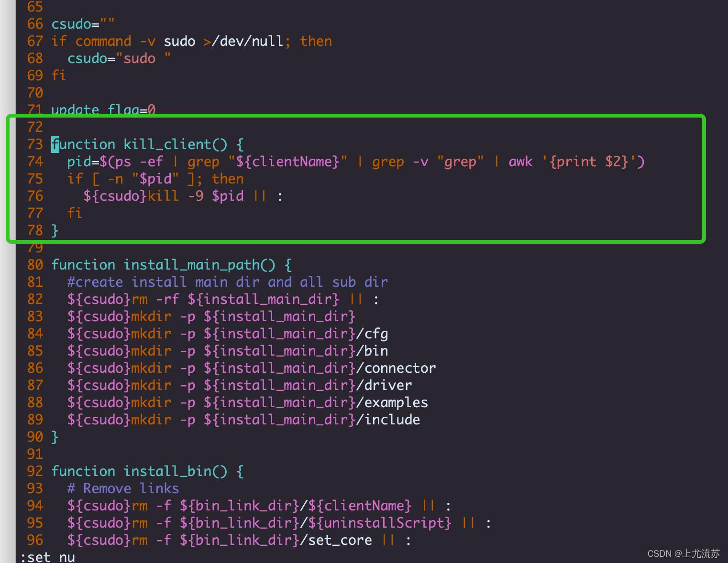Select the uninstallScript variable on line 95

pyautogui.click(x=383, y=522)
